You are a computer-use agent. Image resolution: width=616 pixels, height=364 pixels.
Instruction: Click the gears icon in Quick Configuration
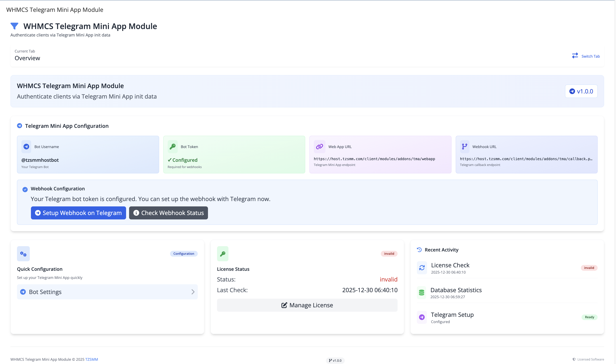pyautogui.click(x=23, y=253)
